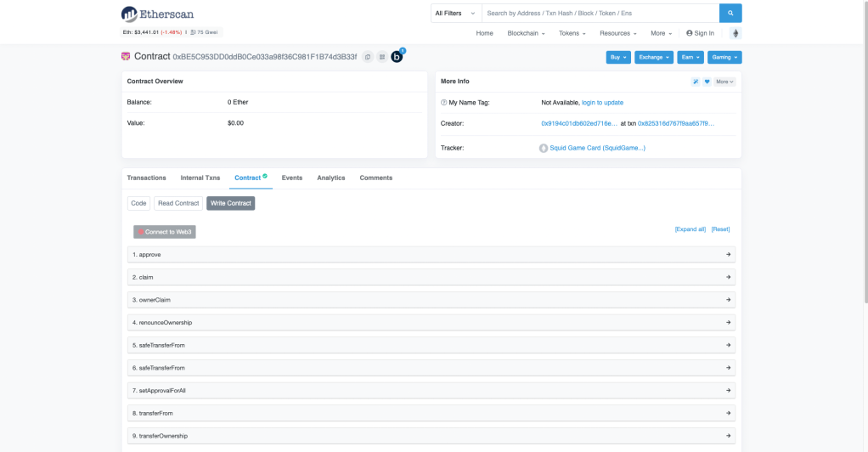Switch to the Transactions tab

pos(146,178)
